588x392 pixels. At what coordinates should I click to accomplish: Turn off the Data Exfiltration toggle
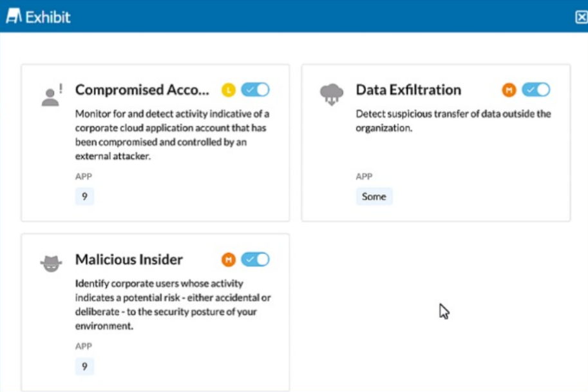(x=536, y=90)
